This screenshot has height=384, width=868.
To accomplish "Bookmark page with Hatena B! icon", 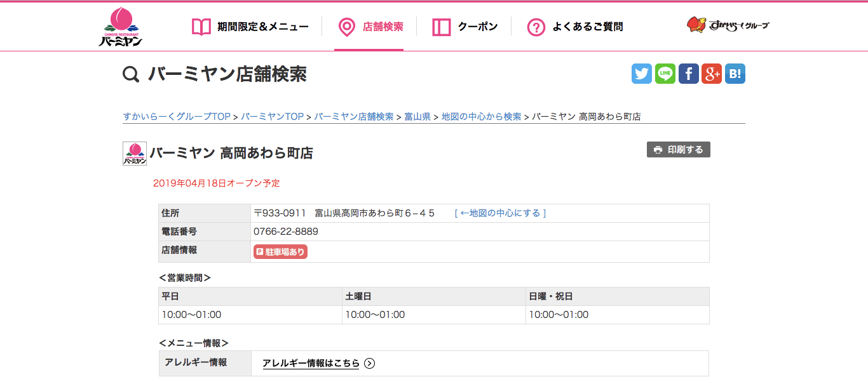I will pos(735,74).
